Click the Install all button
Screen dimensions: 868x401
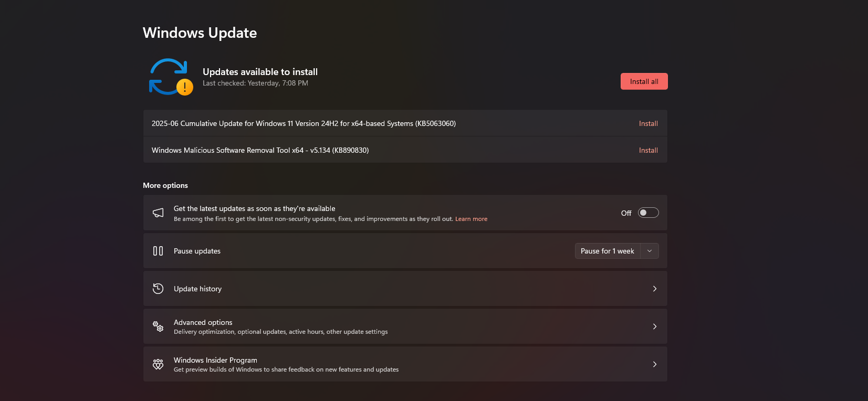pyautogui.click(x=644, y=81)
